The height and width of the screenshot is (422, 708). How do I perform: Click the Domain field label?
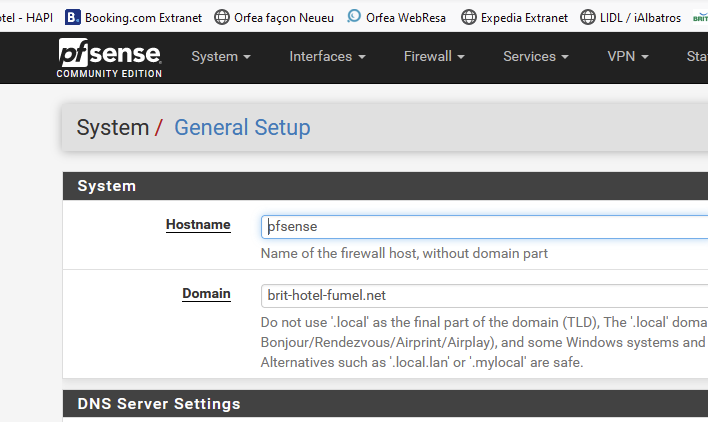(206, 294)
